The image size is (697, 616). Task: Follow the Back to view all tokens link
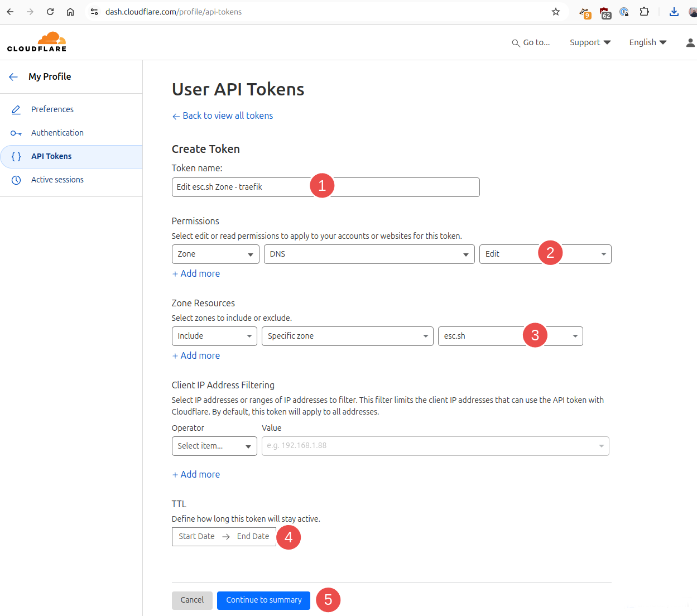click(x=222, y=116)
